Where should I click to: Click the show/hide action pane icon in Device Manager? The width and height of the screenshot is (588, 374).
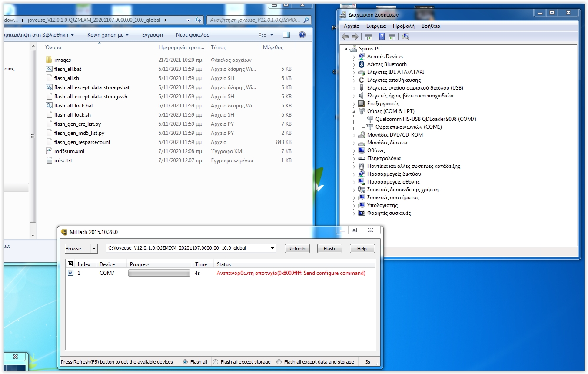pyautogui.click(x=392, y=37)
